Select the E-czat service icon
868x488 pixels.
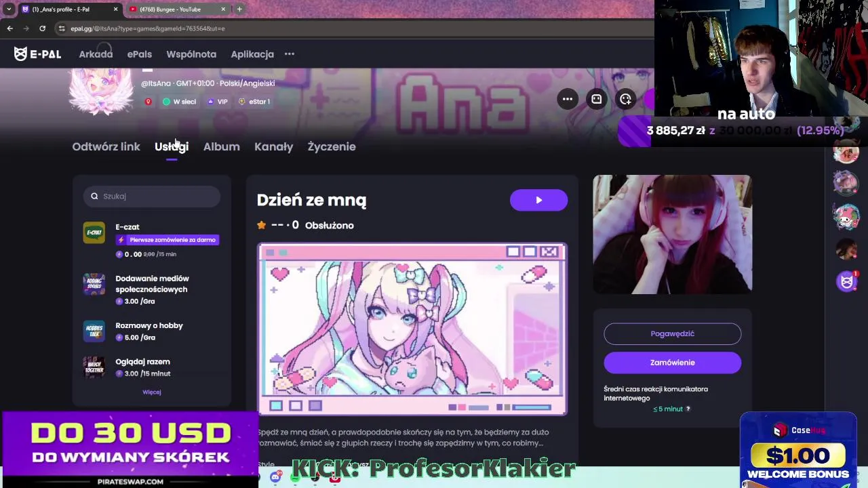pyautogui.click(x=94, y=232)
